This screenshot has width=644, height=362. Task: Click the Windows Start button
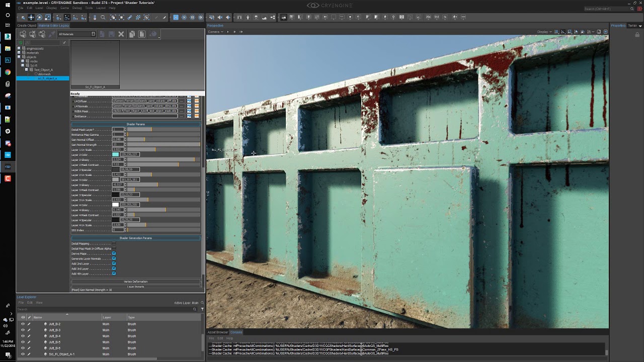8,5
